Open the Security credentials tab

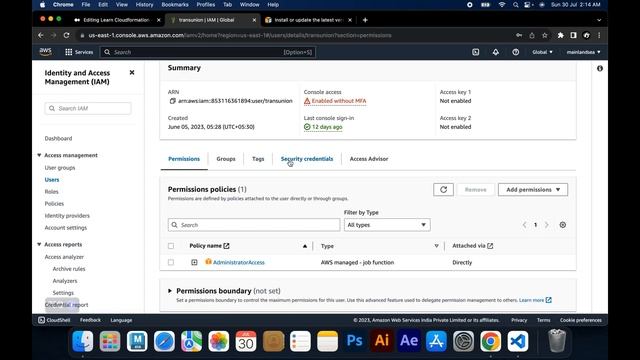click(307, 159)
